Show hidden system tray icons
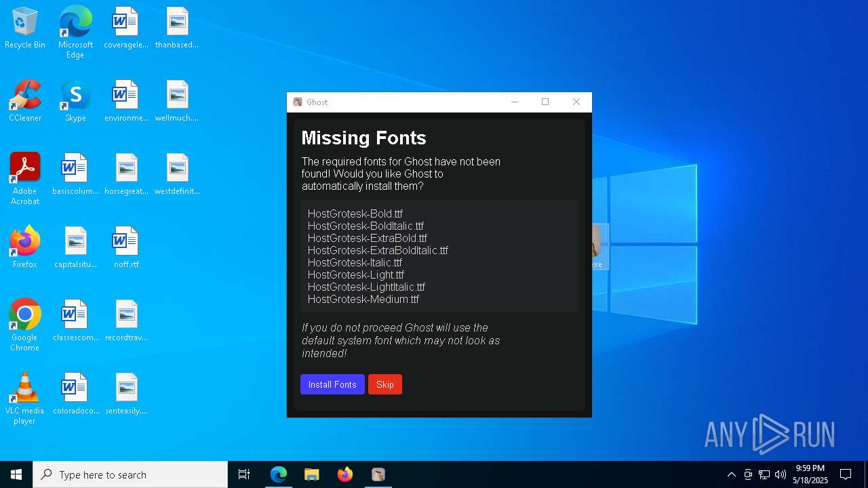868x488 pixels. tap(731, 474)
